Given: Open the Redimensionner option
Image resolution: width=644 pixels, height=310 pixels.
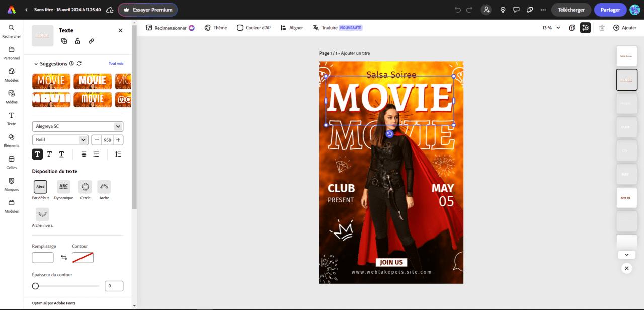Looking at the screenshot, I should click(170, 28).
